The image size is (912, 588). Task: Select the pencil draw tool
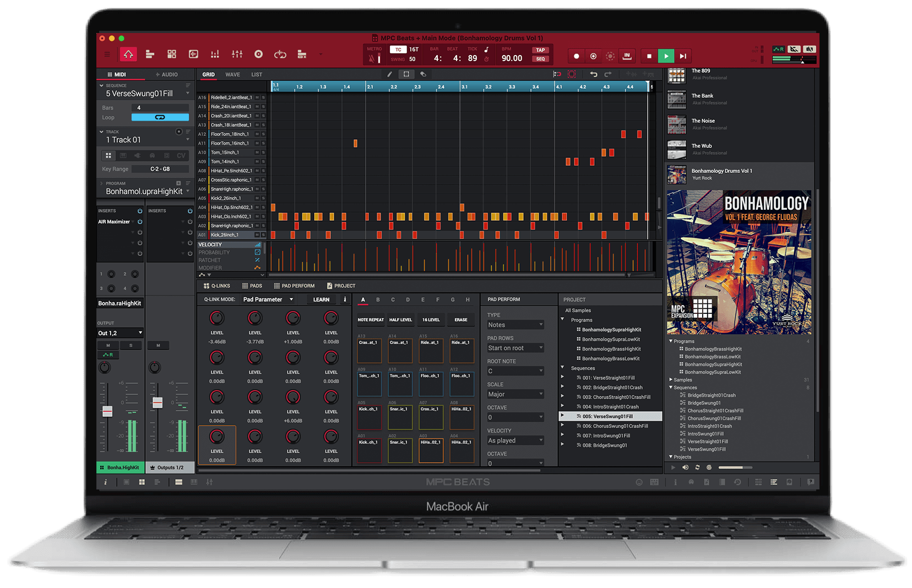tap(389, 74)
